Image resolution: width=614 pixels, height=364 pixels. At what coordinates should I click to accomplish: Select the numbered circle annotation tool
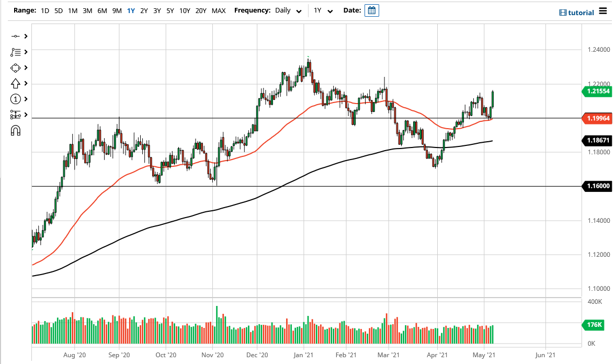[15, 99]
